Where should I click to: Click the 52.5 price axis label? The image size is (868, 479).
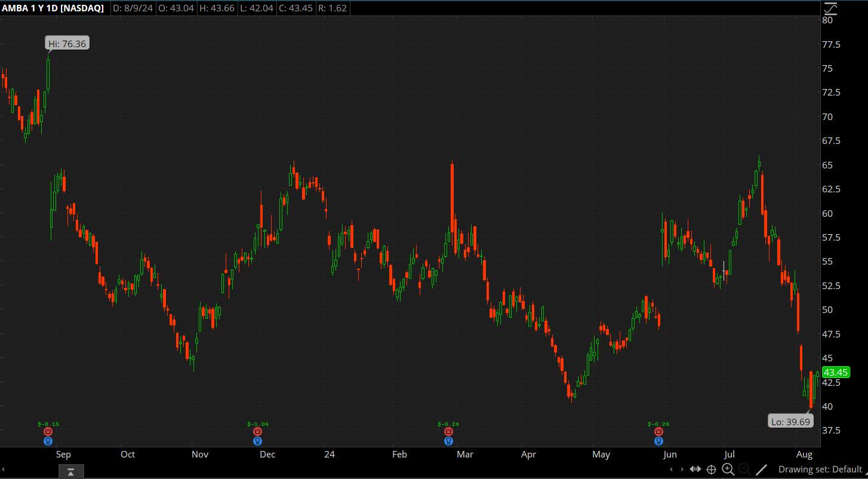pos(831,286)
